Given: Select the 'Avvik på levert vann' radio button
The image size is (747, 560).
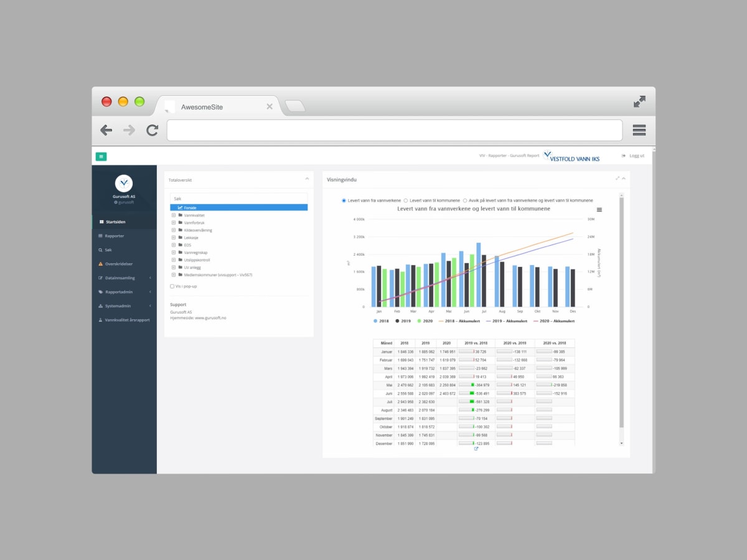Looking at the screenshot, I should (x=464, y=200).
